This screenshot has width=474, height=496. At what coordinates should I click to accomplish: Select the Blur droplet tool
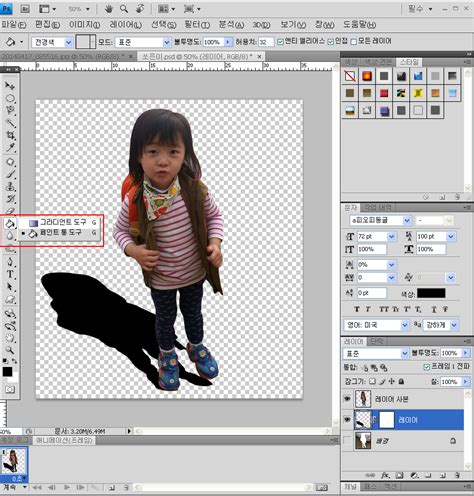[10, 236]
